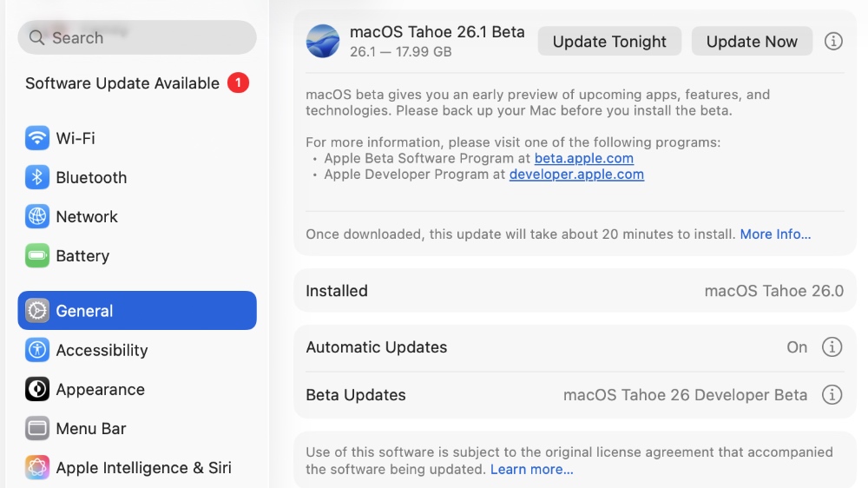Click the Wi-Fi icon in sidebar
This screenshot has width=868, height=488.
click(37, 138)
